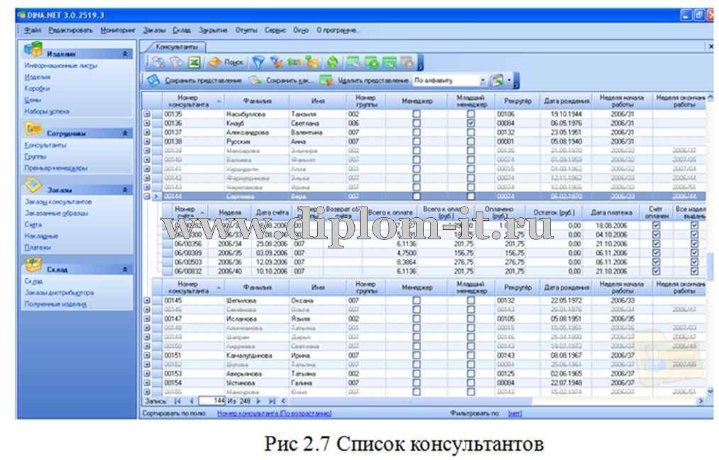Open Информационные листы in the sidebar

coord(61,66)
